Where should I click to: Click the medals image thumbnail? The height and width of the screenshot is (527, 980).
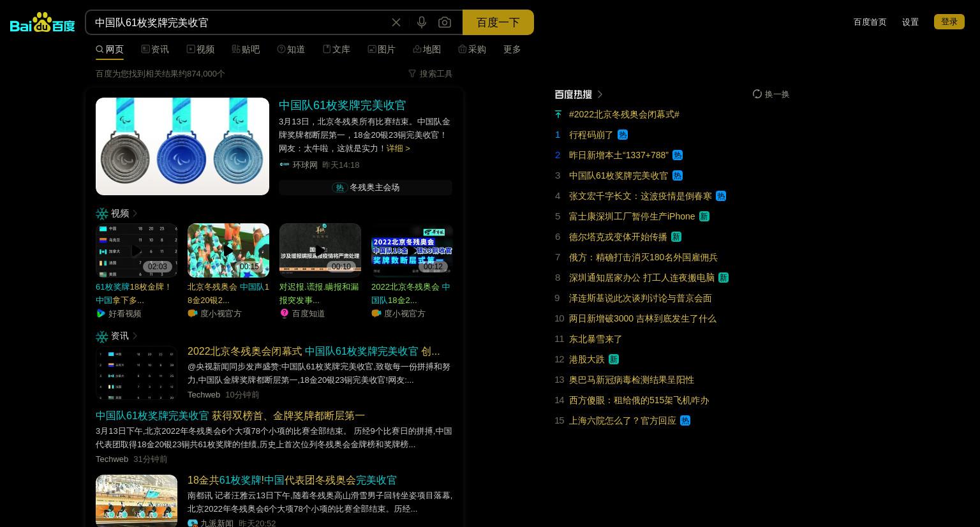pyautogui.click(x=182, y=146)
